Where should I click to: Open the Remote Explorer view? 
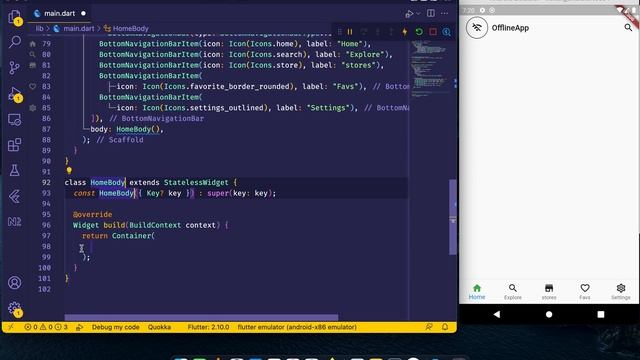point(15,120)
